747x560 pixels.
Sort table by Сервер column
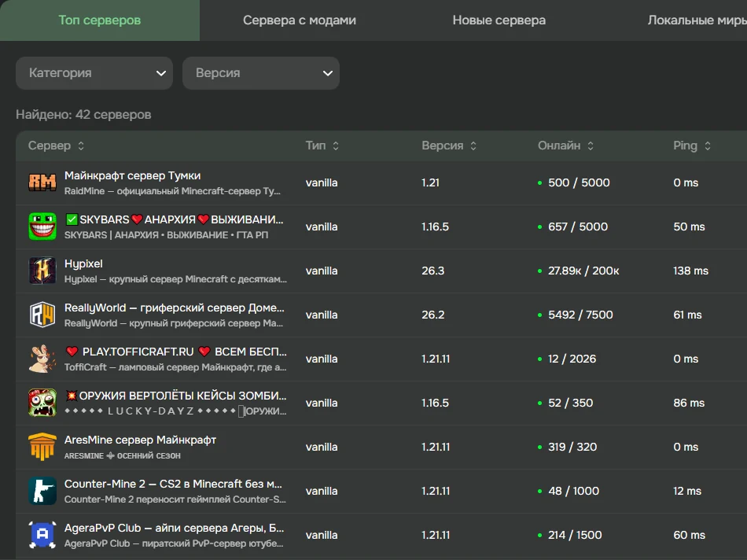coord(56,146)
